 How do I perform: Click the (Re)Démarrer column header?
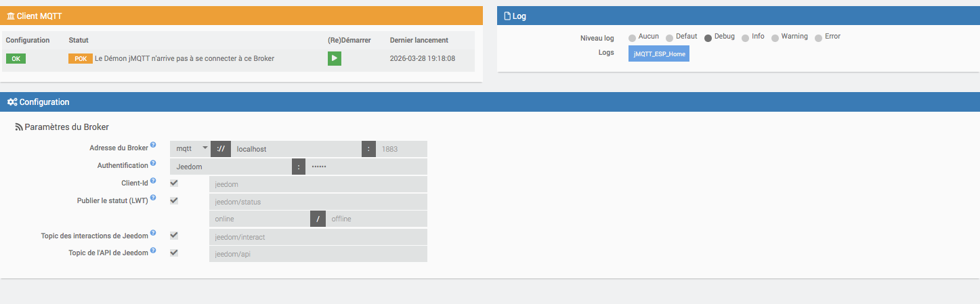(x=349, y=41)
